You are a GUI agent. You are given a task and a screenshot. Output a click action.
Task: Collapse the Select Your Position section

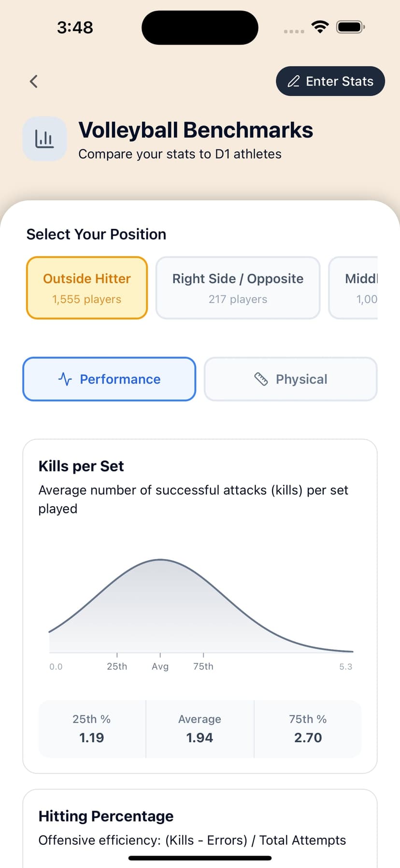[96, 234]
